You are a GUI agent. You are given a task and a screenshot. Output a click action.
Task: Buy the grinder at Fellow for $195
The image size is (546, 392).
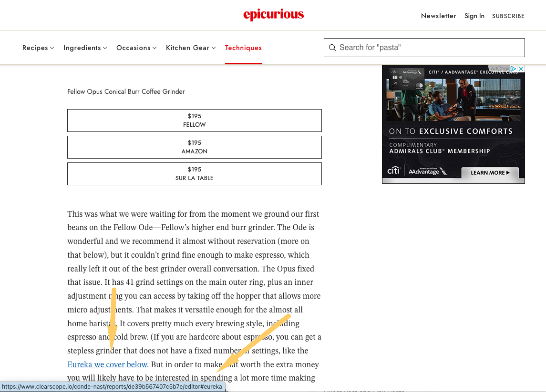tap(194, 121)
